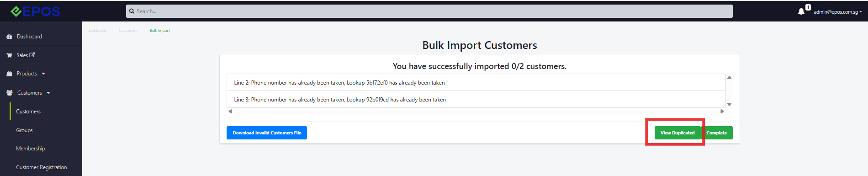Click Download Invalid Customers File button
Screen dimensions: 868x176
tap(267, 133)
